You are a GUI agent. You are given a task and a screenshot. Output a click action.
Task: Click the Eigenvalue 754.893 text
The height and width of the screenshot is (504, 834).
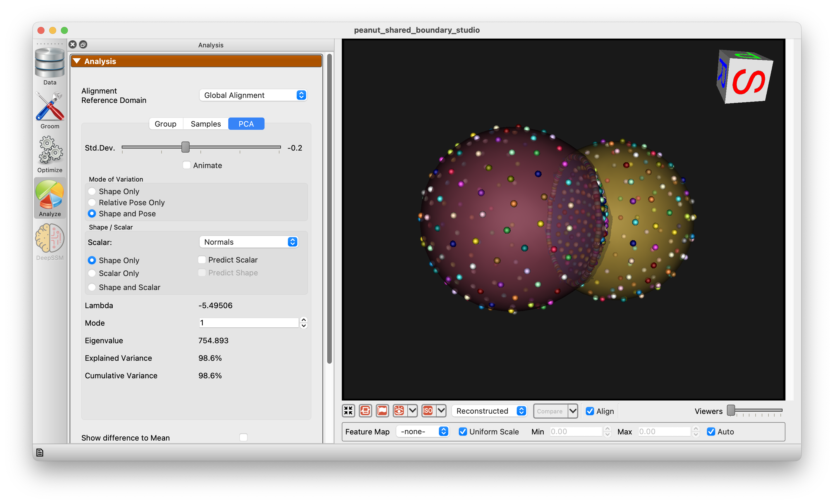(x=213, y=340)
